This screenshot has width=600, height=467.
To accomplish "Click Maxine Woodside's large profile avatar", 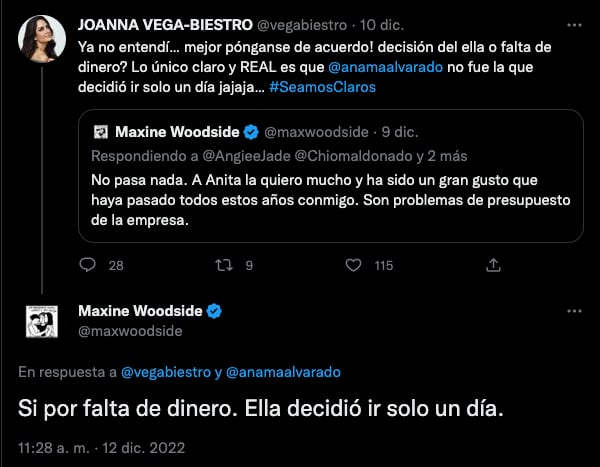I will pyautogui.click(x=42, y=320).
